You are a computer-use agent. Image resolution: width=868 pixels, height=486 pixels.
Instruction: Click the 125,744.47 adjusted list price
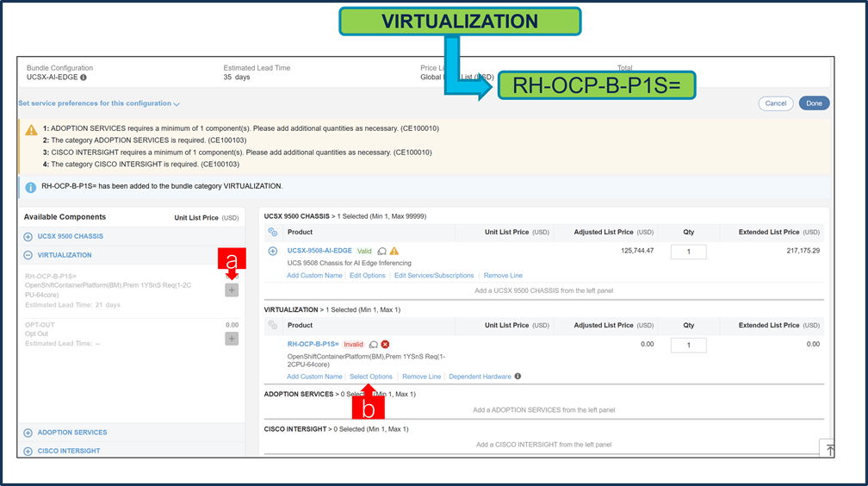637,251
